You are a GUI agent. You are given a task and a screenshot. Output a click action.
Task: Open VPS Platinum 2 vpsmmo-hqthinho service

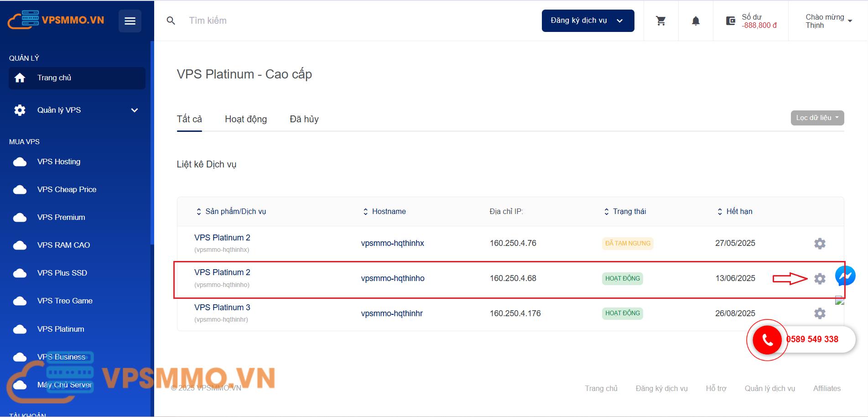point(222,272)
